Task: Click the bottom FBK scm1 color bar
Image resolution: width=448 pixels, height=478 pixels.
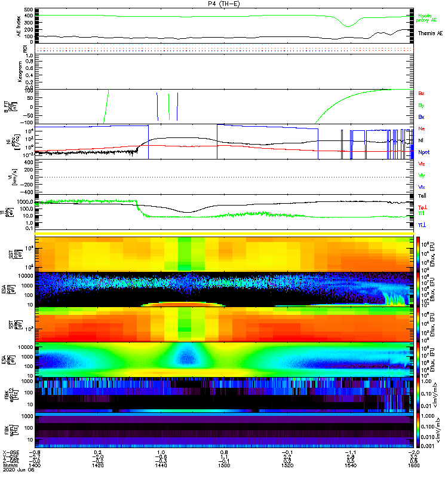Action: [x=418, y=430]
